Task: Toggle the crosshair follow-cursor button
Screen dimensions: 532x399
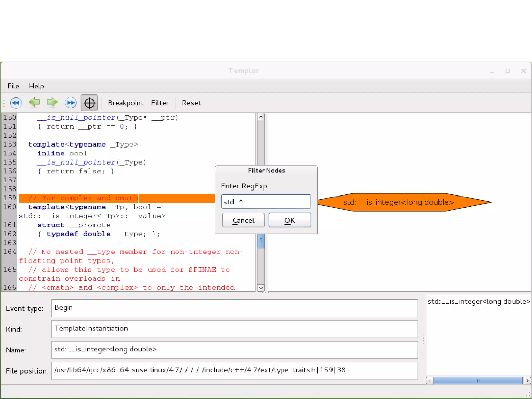Action: pyautogui.click(x=89, y=103)
